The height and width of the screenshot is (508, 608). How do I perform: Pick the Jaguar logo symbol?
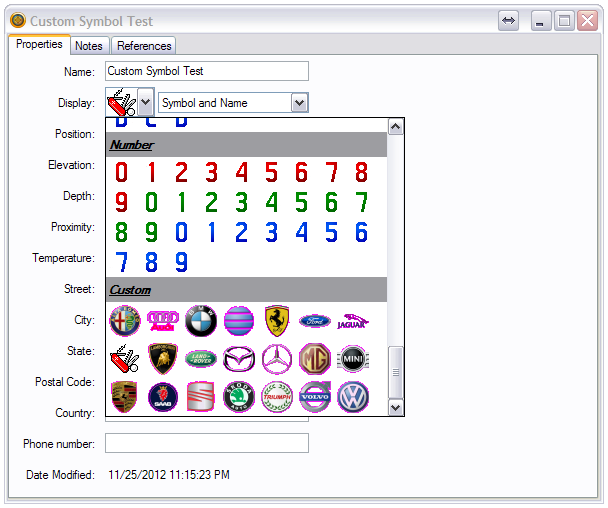(353, 321)
